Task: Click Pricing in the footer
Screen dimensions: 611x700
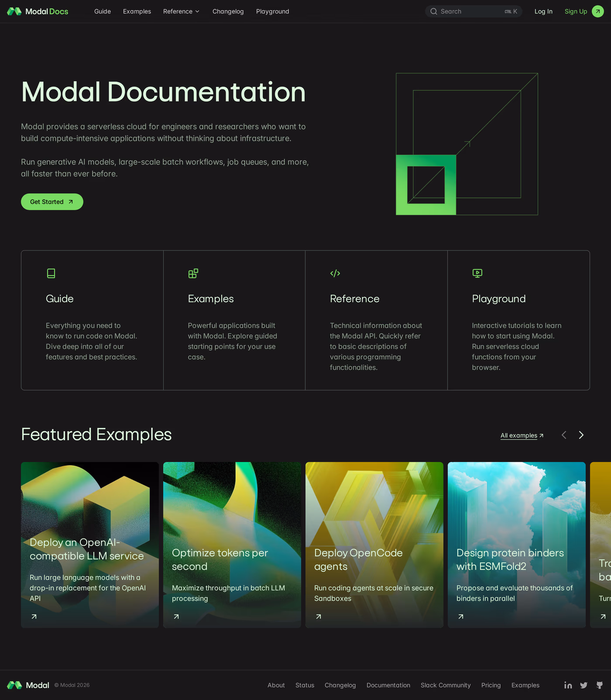Action: (x=491, y=685)
